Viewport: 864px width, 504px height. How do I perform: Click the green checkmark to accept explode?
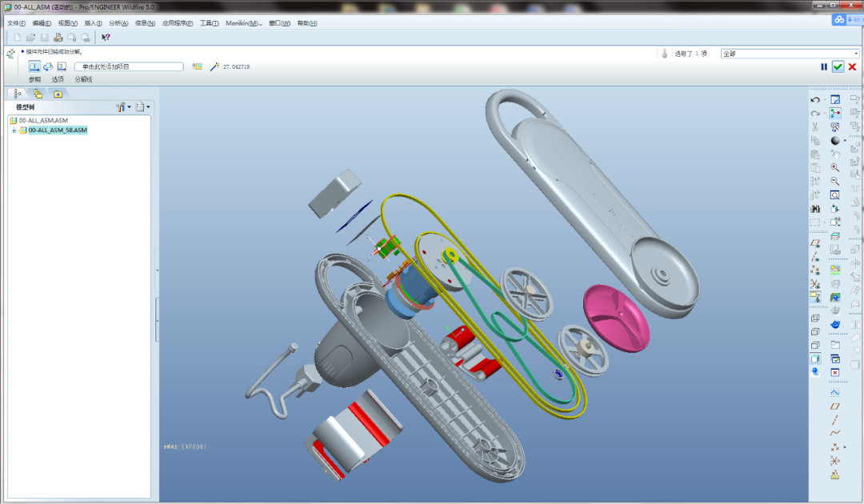(838, 67)
